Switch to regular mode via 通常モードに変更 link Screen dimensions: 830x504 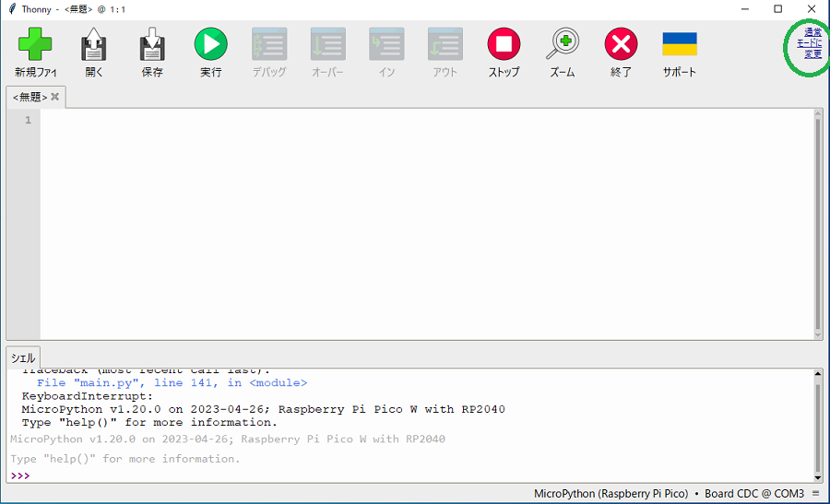coord(812,43)
